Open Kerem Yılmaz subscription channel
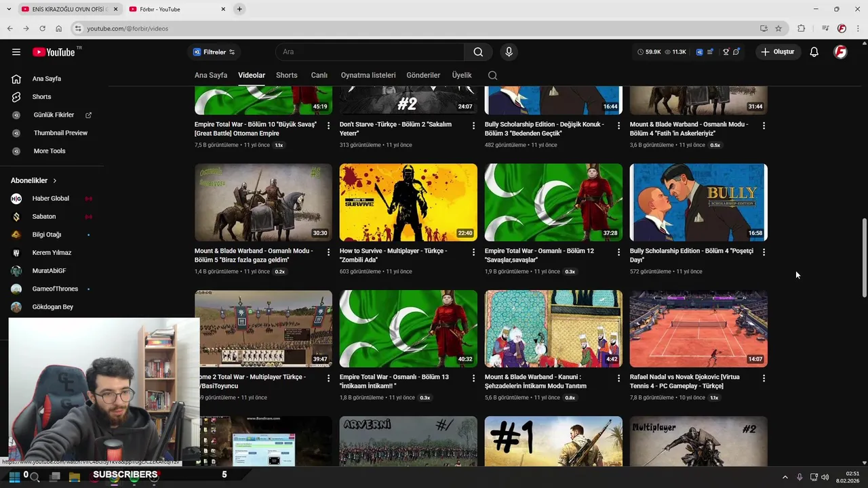Viewport: 868px width, 488px height. (x=53, y=253)
